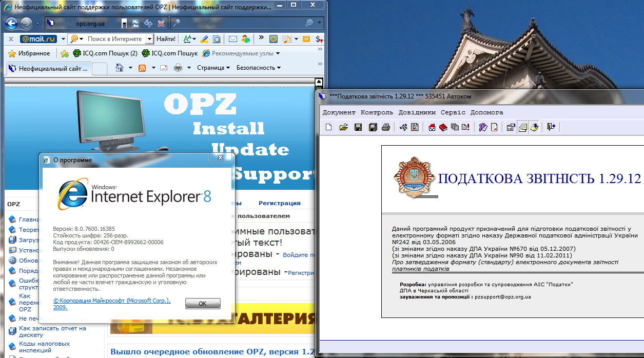This screenshot has height=358, width=644.
Task: Close the Mail.ru toolbar with the X
Action: [11, 39]
